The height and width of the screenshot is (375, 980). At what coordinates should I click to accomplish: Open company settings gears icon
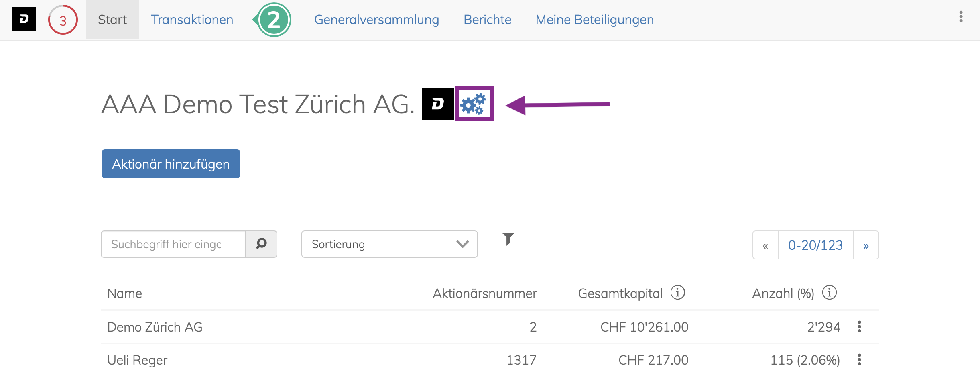[x=474, y=104]
